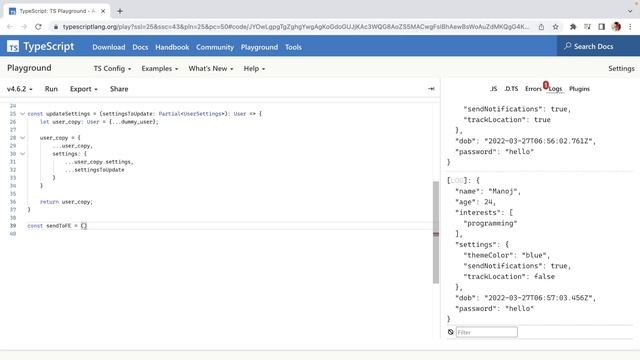The image size is (640, 360).
Task: Click the "name": "Manoj" log entry
Action: (x=488, y=191)
